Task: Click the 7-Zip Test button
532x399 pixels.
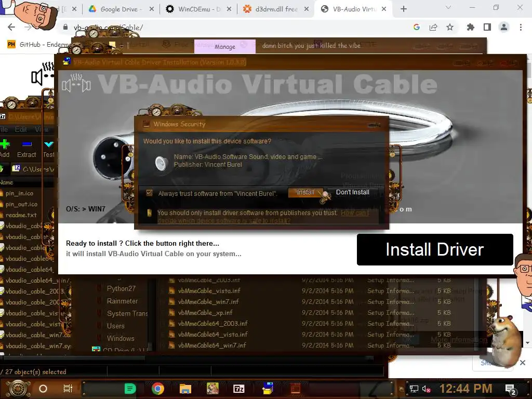Action: [x=48, y=149]
